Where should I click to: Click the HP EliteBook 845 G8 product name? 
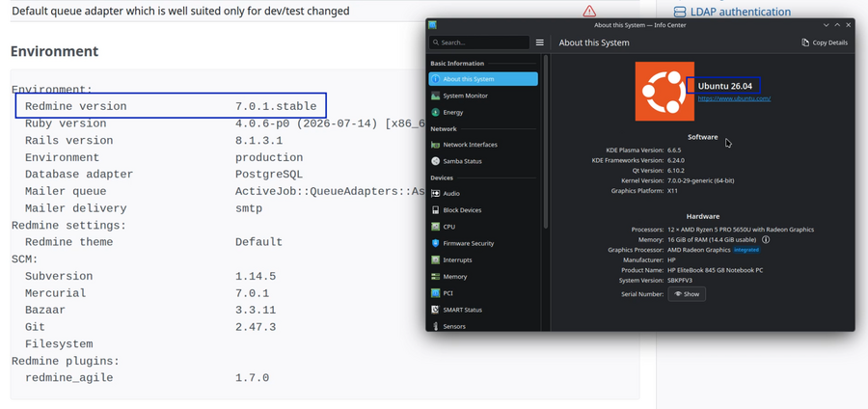tap(716, 270)
